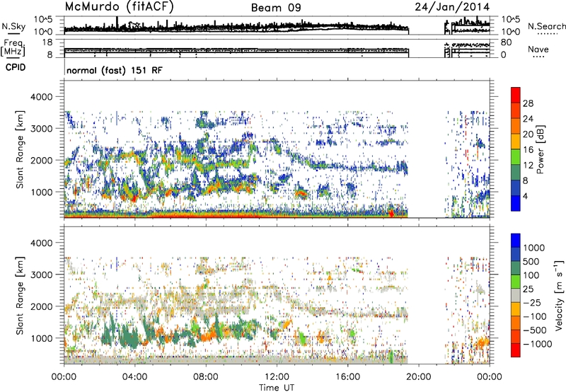The height and width of the screenshot is (392, 566).
Task: Click the 'McMurdo (fitACF)' title text
Action: coord(119,6)
